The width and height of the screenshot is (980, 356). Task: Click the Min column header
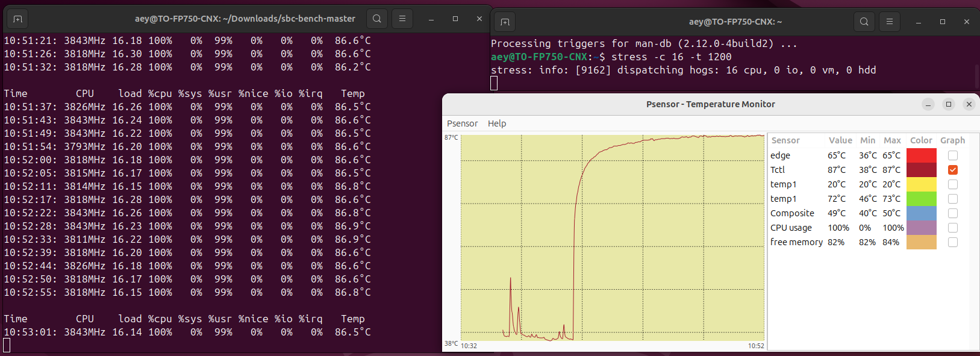868,140
